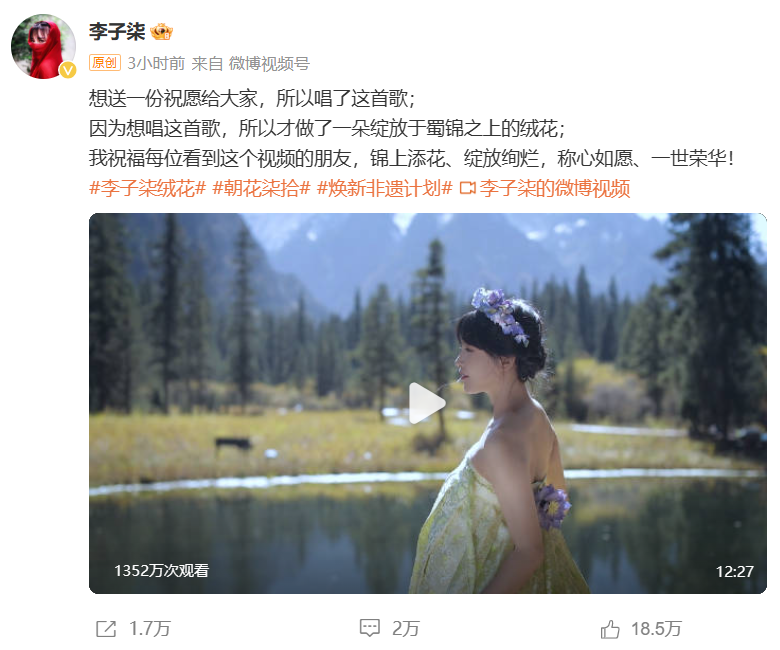Open the 3小时前 timestamp link
This screenshot has height=650, width=780.
(156, 63)
